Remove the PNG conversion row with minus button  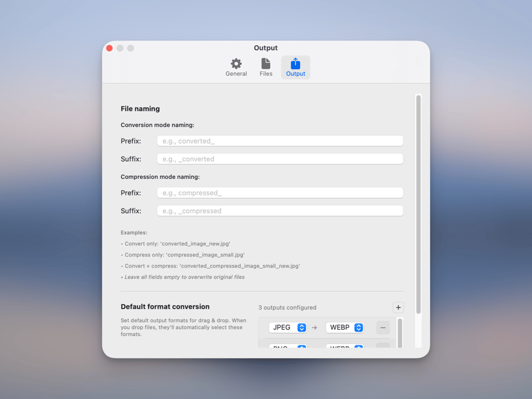tap(382, 346)
